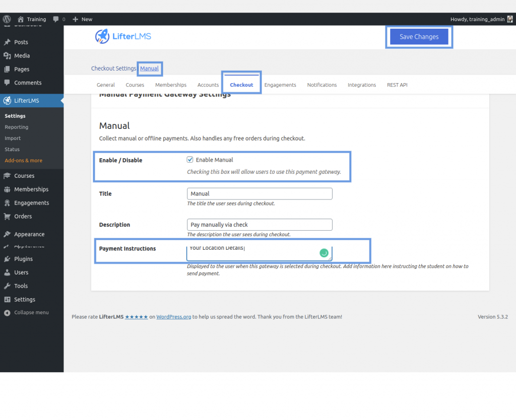Open the Accounts settings tab

pyautogui.click(x=208, y=85)
